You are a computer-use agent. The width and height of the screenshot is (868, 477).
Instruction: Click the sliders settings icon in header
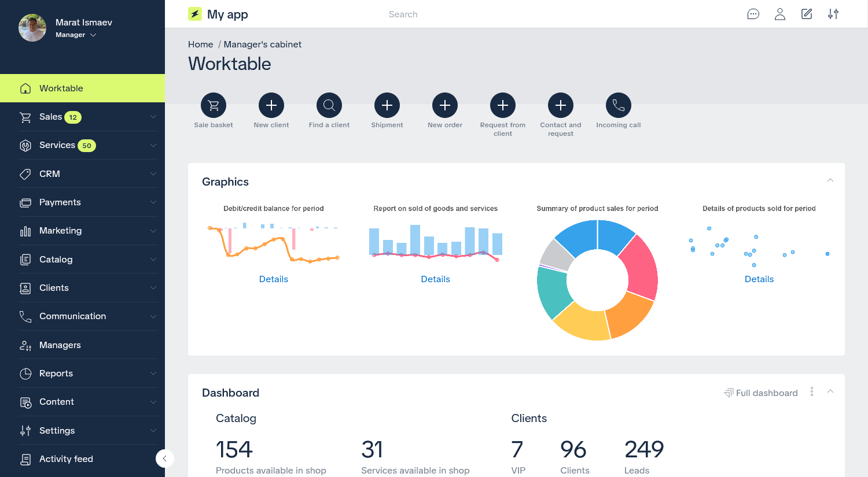tap(833, 14)
